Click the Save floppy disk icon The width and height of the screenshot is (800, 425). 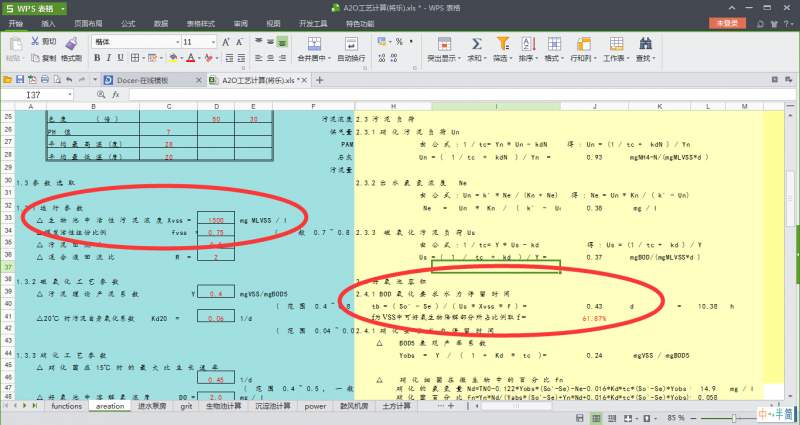click(20, 80)
